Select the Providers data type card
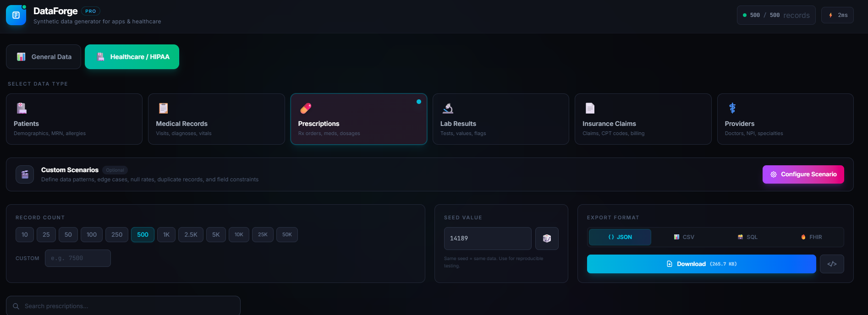This screenshot has height=315, width=868. [x=786, y=119]
